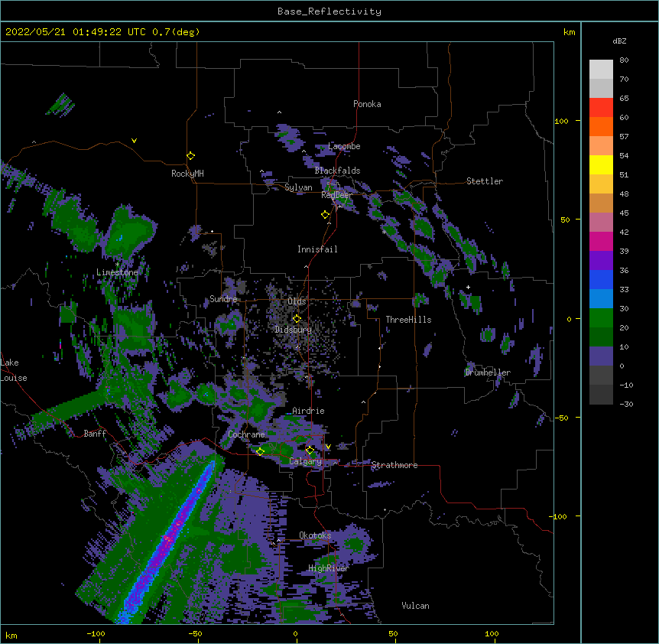The image size is (659, 644).
Task: Click the HighRiver label
Action: click(329, 568)
